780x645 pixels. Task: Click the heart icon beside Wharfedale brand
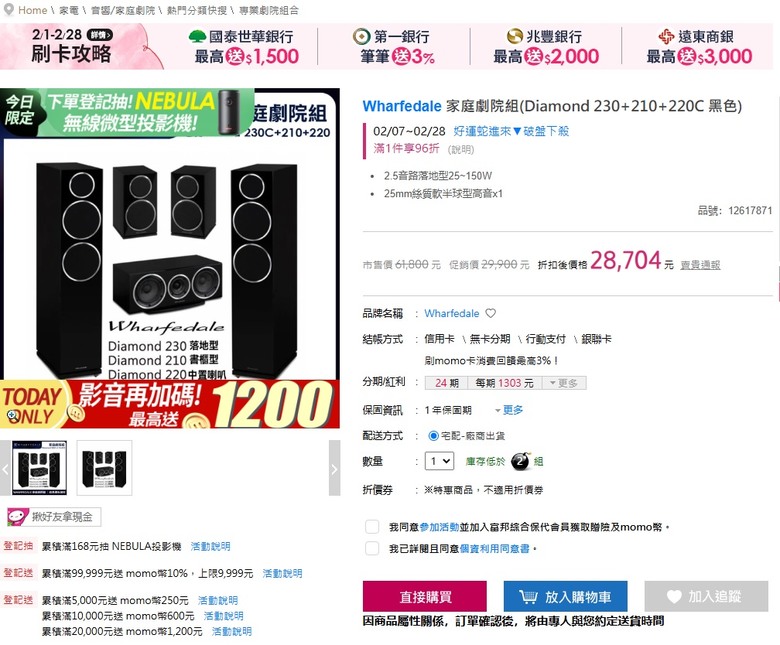tap(490, 313)
